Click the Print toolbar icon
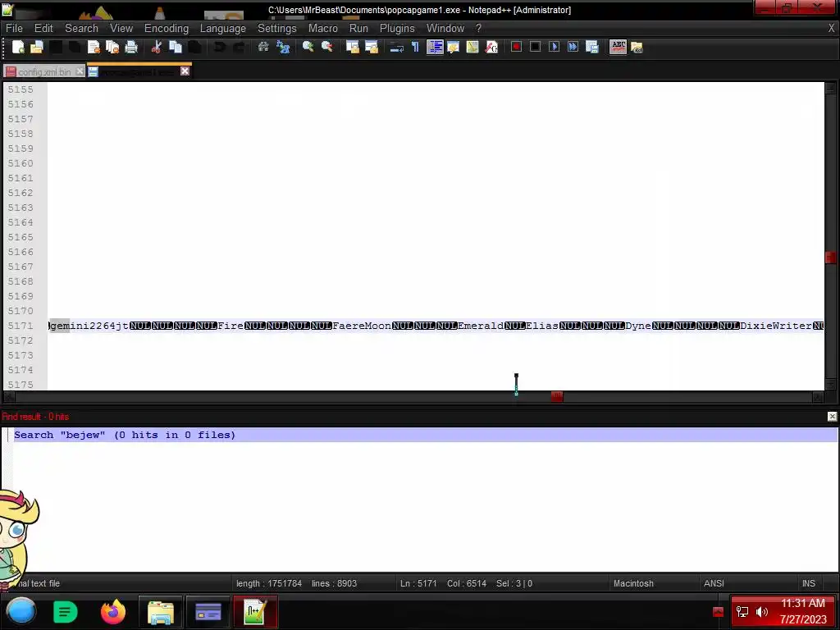840x630 pixels. tap(131, 47)
